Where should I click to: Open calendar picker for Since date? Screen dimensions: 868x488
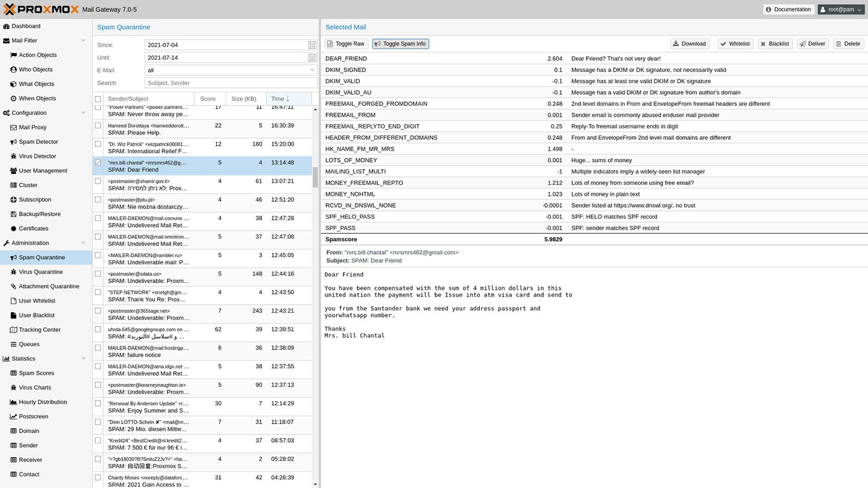tap(312, 45)
